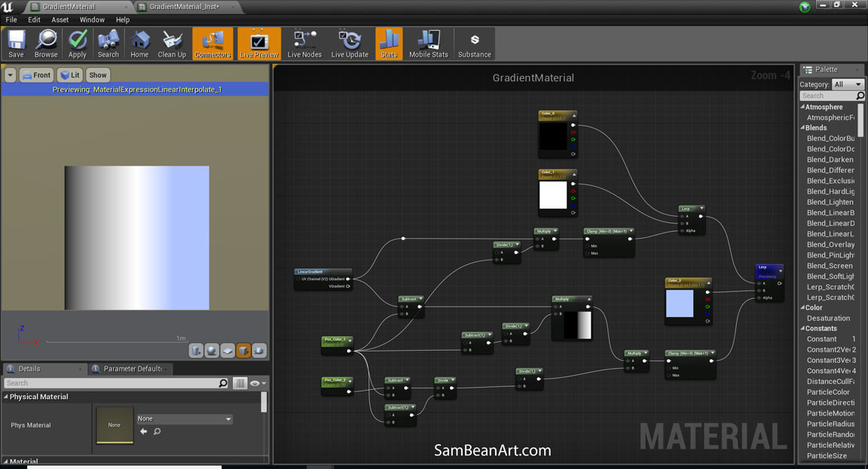Switch to the Parameter Defaults tab

[x=132, y=369]
